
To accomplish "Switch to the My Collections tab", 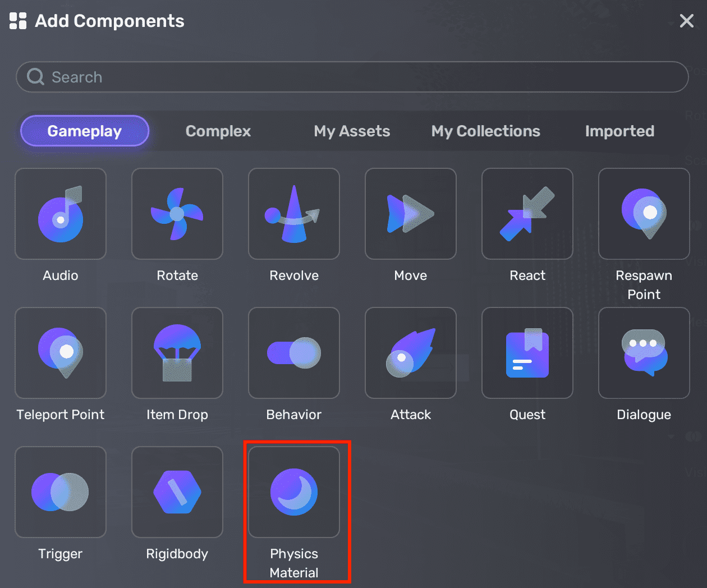I will (485, 131).
